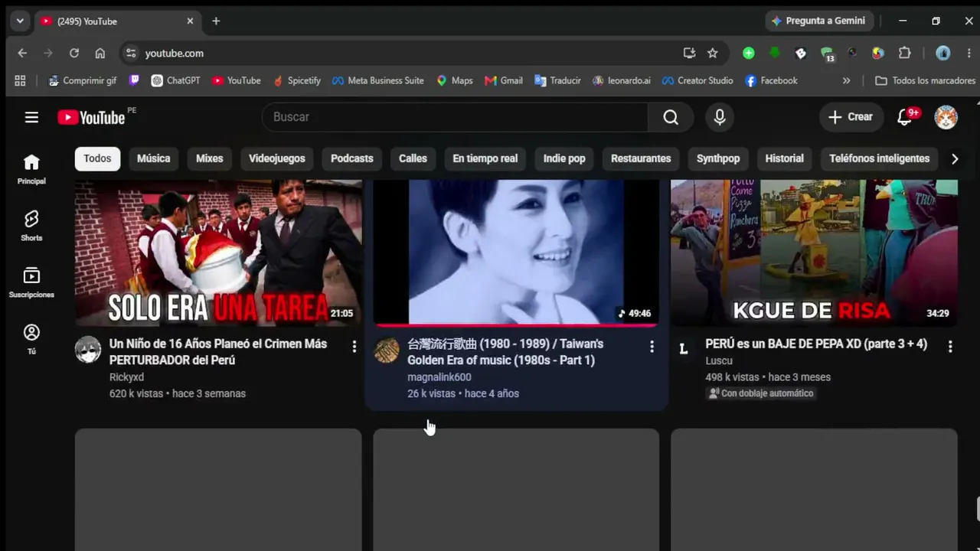Open options menu for the Taiwan's Golden Era video
This screenshot has height=551, width=980.
tap(652, 347)
